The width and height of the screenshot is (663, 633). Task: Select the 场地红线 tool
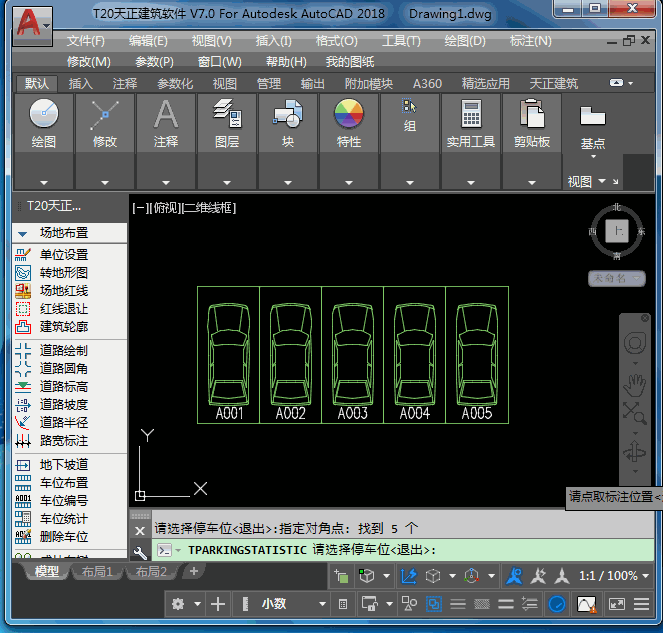coord(64,291)
